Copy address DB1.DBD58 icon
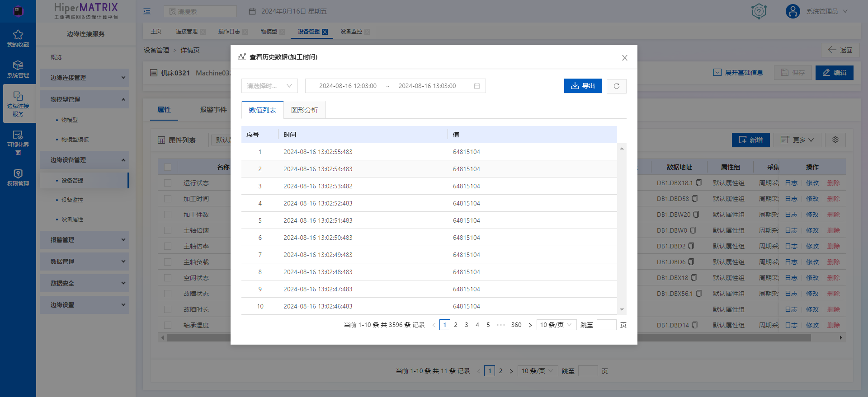Viewport: 868px width, 397px height. [x=695, y=199]
